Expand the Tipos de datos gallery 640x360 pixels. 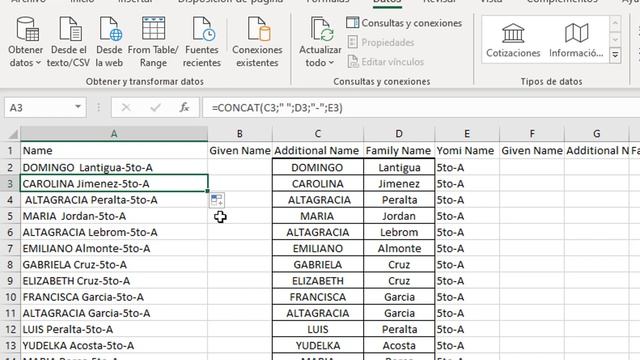point(615,55)
